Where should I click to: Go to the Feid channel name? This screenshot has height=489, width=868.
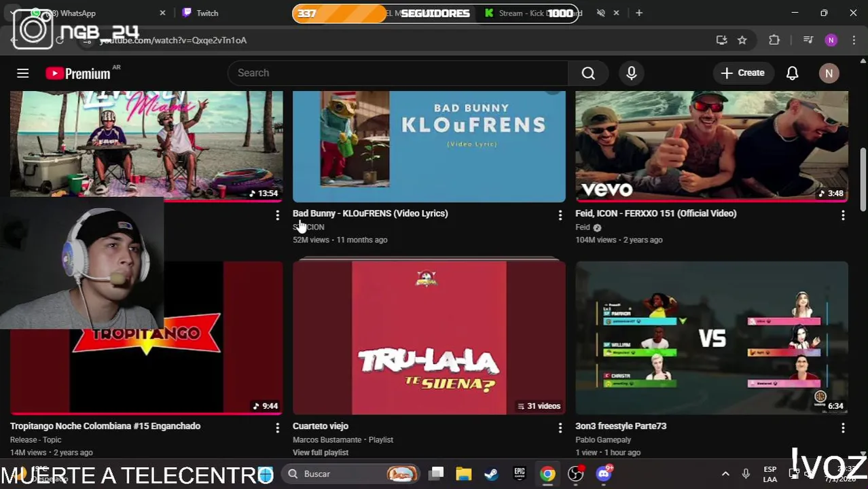tap(583, 227)
